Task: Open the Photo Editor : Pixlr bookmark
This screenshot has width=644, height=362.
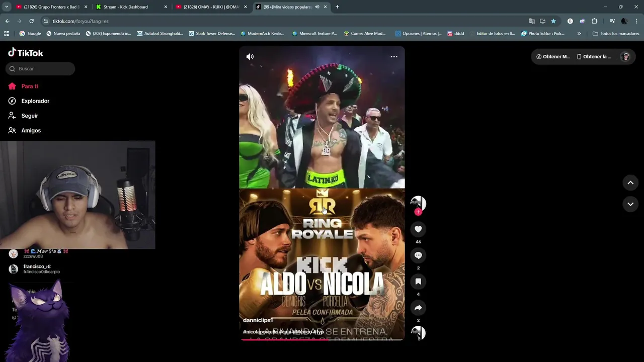Action: (x=542, y=34)
